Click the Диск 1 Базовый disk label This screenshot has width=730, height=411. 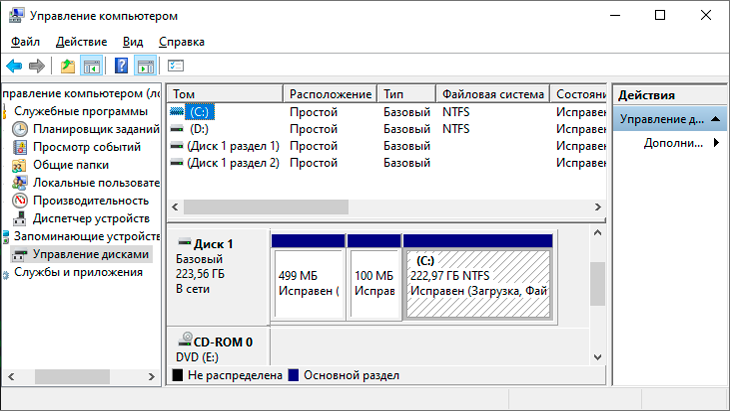[x=218, y=277]
